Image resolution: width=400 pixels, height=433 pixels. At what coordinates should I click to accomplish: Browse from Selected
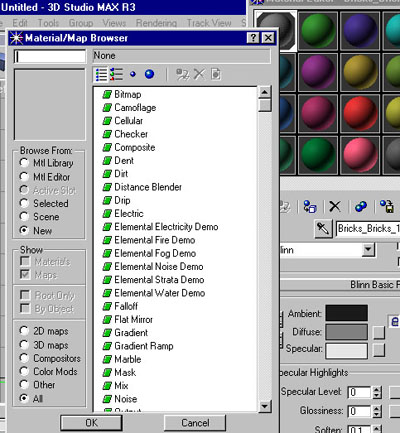44,203
